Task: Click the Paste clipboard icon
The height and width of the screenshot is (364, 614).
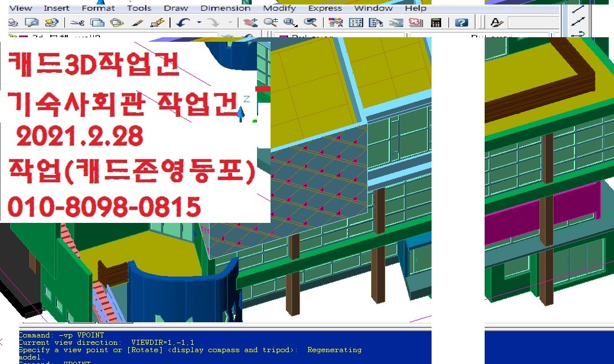Action: tap(117, 23)
